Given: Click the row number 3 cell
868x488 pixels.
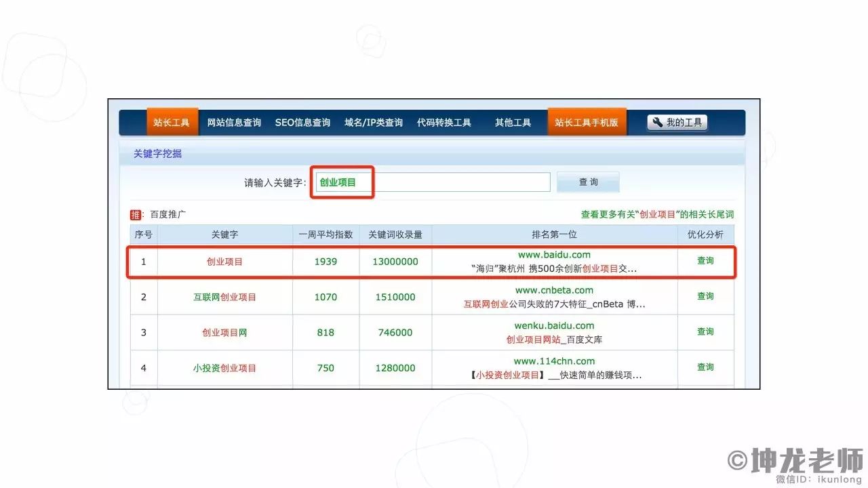Looking at the screenshot, I should point(144,333).
